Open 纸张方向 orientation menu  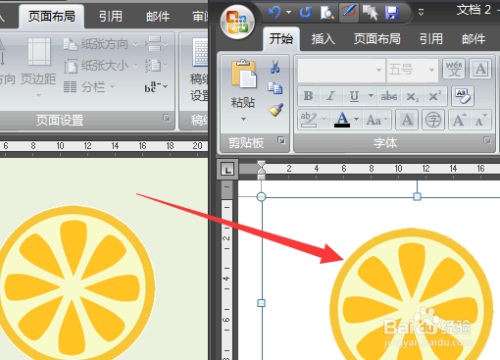click(101, 44)
